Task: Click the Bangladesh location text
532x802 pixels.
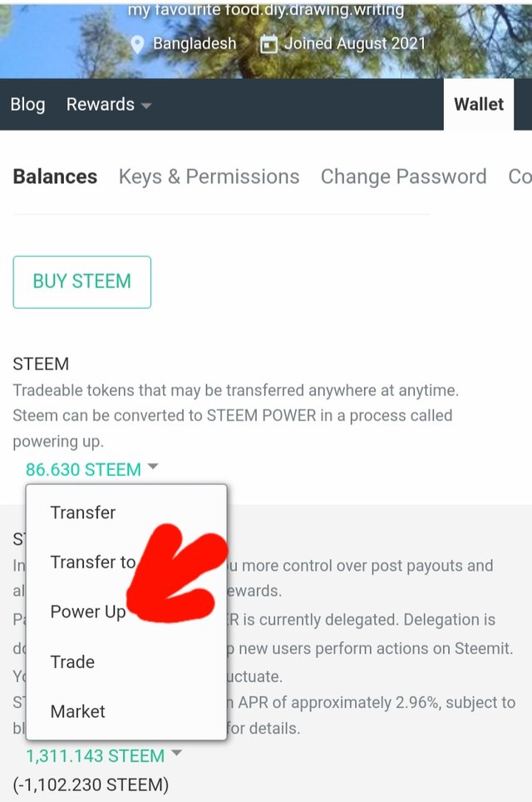Action: (195, 44)
